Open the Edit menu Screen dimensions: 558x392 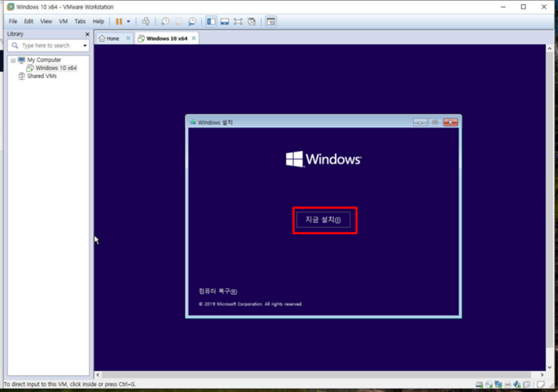28,22
